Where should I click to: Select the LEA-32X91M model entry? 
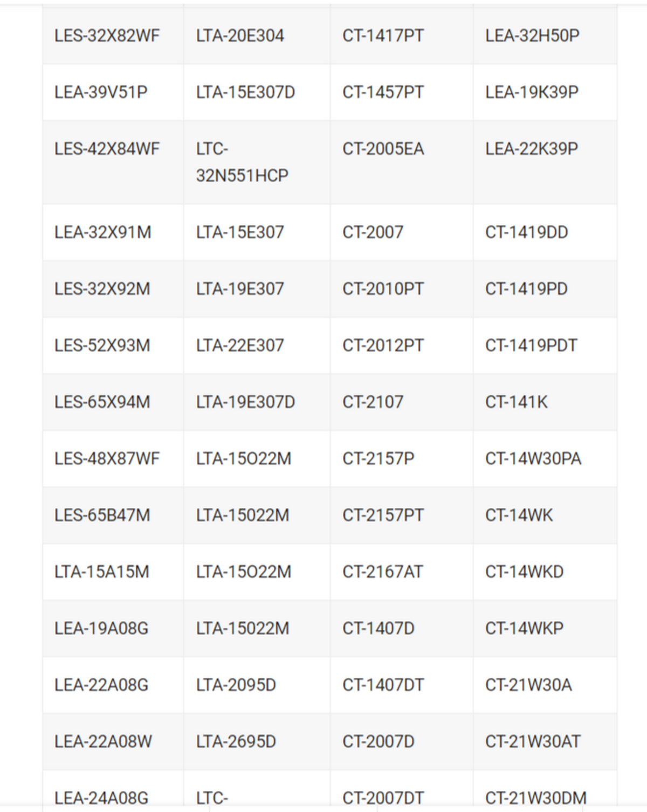[x=102, y=233]
